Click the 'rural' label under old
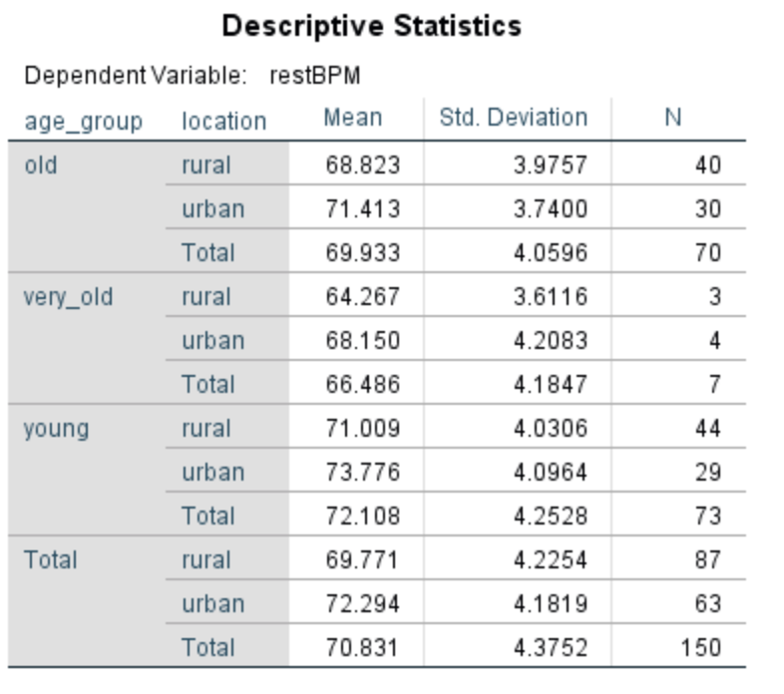784x694 pixels. tap(206, 166)
